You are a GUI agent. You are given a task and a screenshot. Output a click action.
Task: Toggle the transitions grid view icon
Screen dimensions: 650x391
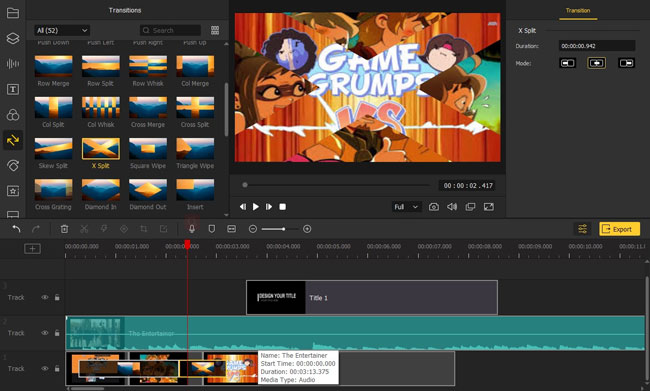(215, 30)
